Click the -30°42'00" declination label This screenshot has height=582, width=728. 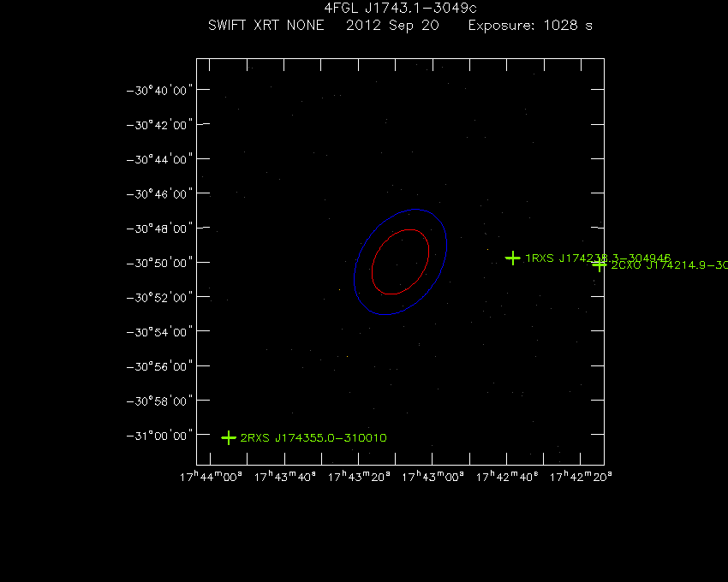159,125
